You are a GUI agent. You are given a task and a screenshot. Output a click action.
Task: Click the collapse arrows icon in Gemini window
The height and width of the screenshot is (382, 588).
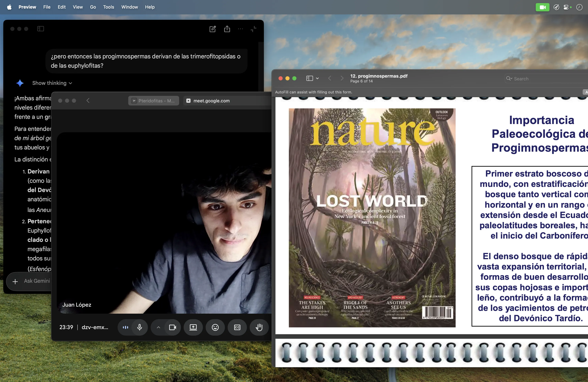(253, 29)
